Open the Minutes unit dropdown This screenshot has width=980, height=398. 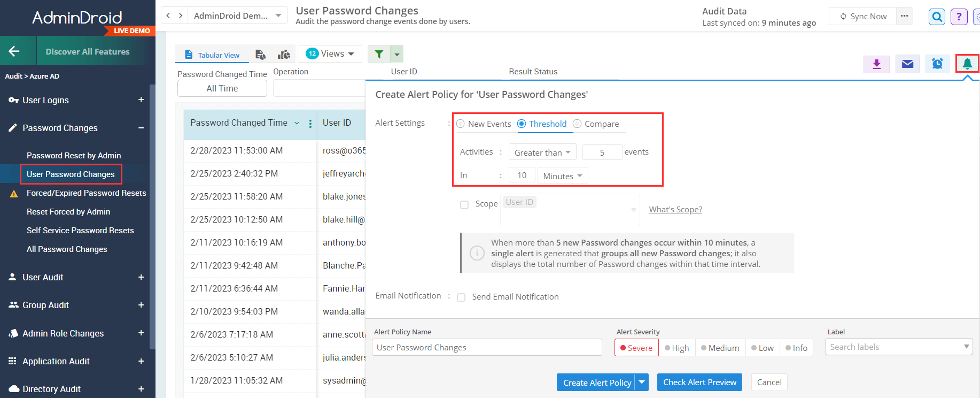[563, 175]
